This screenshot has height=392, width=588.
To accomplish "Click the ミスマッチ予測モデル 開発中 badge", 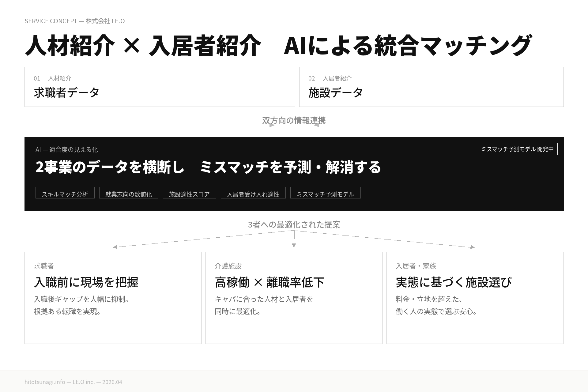I will [x=517, y=149].
